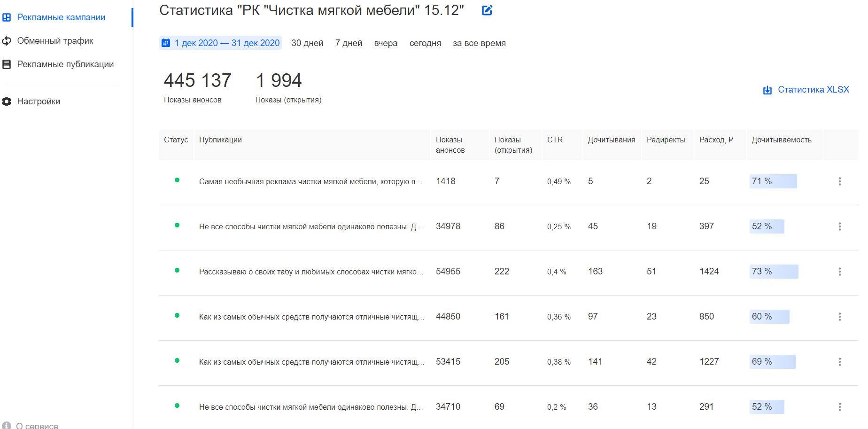The width and height of the screenshot is (868, 429).
Task: Click the Настройки gear icon
Action: (7, 101)
